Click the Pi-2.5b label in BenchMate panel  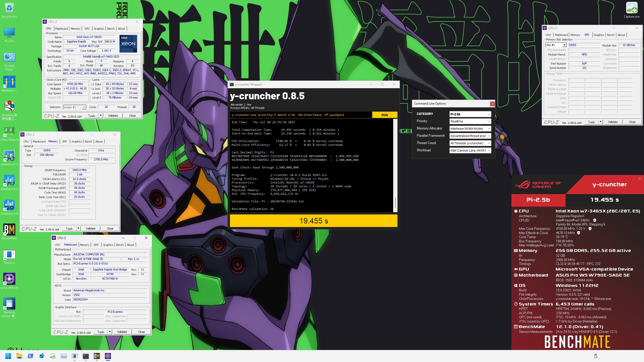click(538, 200)
